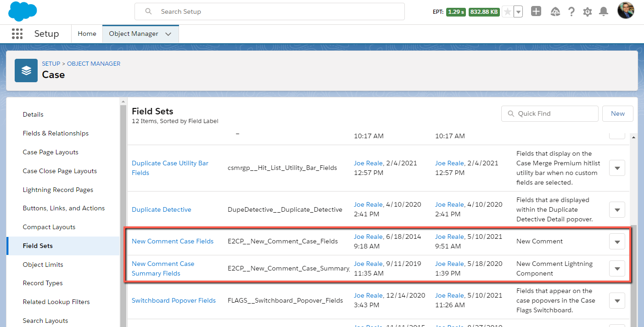Open Switchboard Popover Fields link
The width and height of the screenshot is (644, 327).
pyautogui.click(x=174, y=300)
